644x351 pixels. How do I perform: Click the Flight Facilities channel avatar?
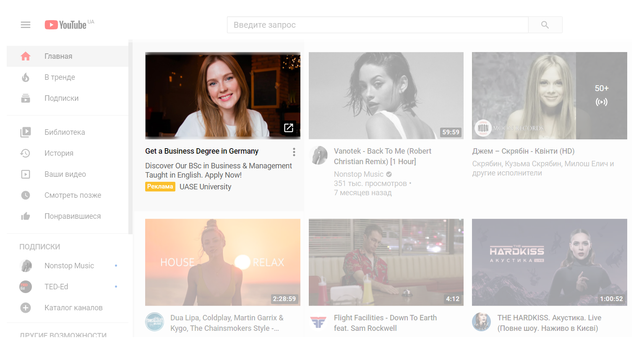(x=318, y=322)
